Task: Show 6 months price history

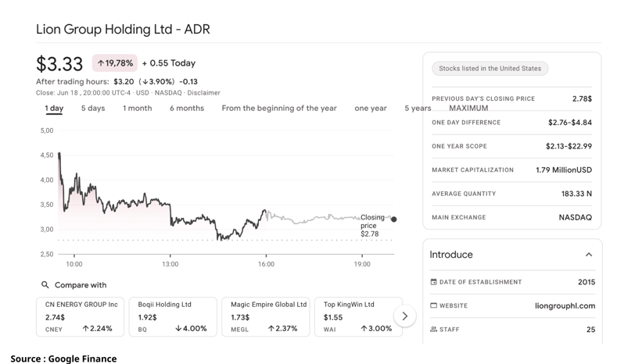Action: pos(187,108)
